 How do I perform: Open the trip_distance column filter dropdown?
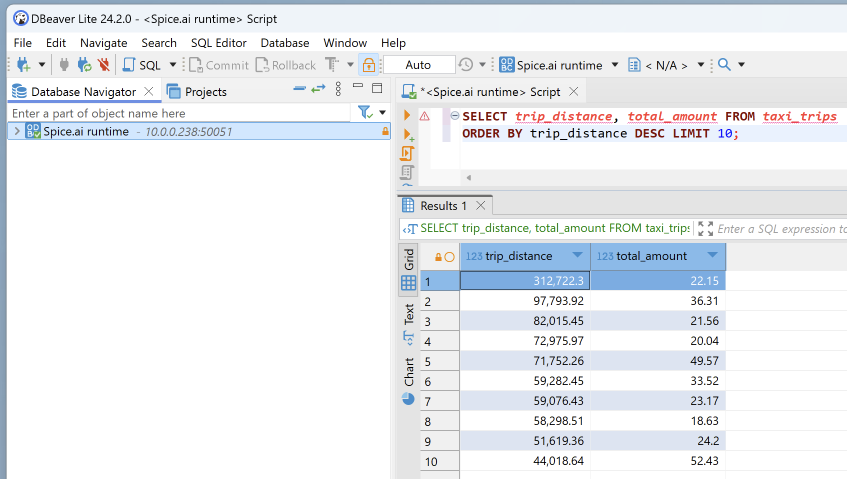[579, 256]
